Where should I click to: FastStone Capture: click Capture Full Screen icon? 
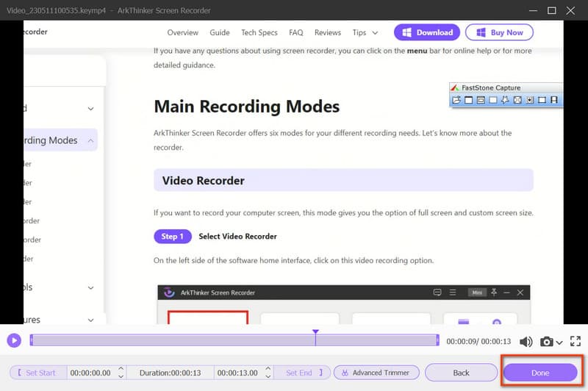click(x=517, y=100)
